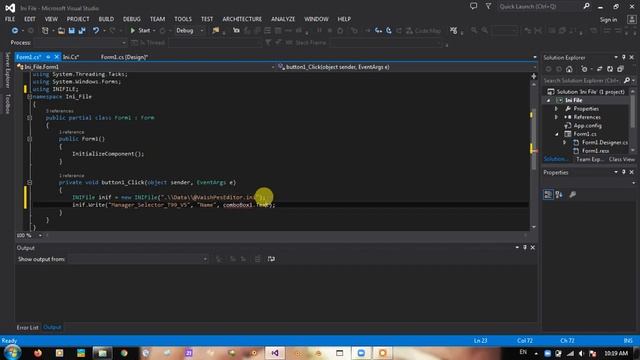Click the Solution Explorer Refresh icon
Viewport: 640px width, 360px height.
pyautogui.click(x=610, y=69)
